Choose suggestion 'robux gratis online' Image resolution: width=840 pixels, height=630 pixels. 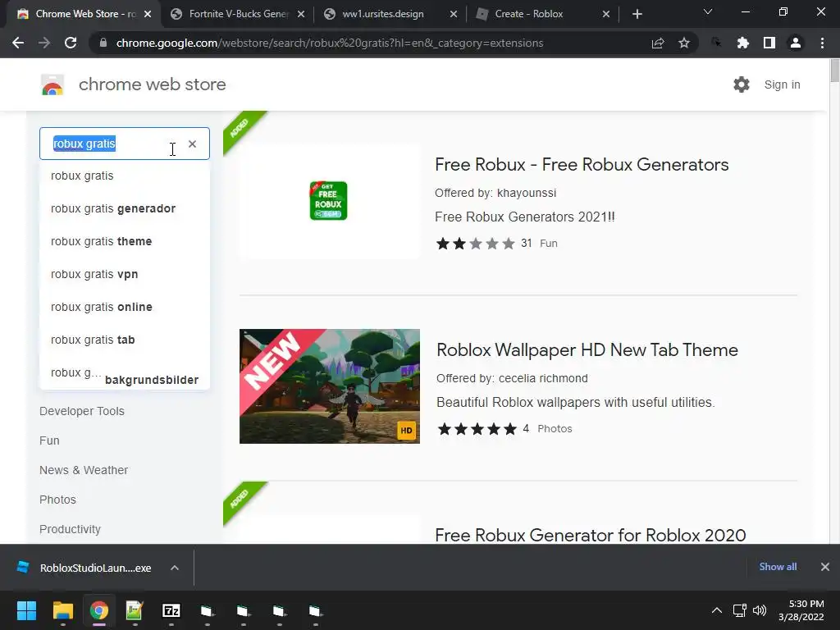coord(125,307)
